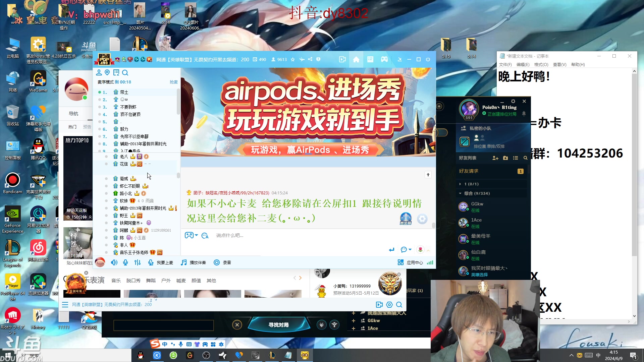This screenshot has height=362, width=644.
Task: Open the channel list template icon in title bar
Action: click(x=370, y=59)
